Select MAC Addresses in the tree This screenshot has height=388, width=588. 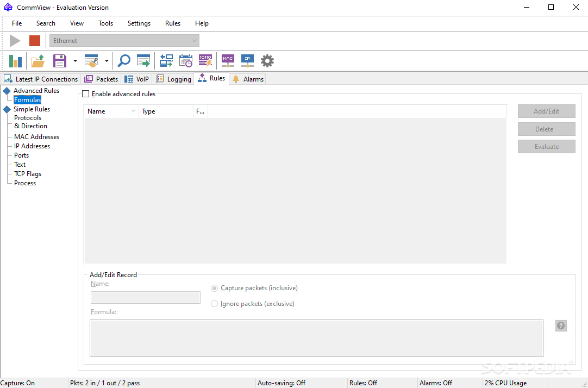[37, 137]
